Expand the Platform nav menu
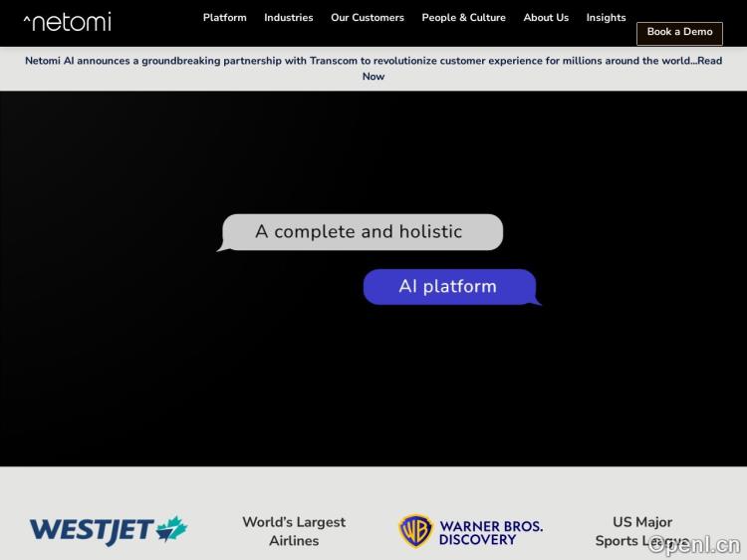Image resolution: width=747 pixels, height=560 pixels. [224, 18]
